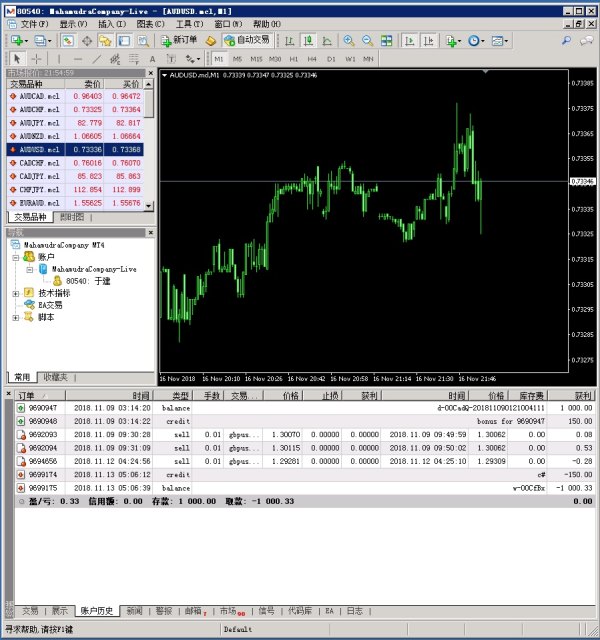Click the 新订单 (New Order) button
This screenshot has width=600, height=640.
pyautogui.click(x=180, y=40)
